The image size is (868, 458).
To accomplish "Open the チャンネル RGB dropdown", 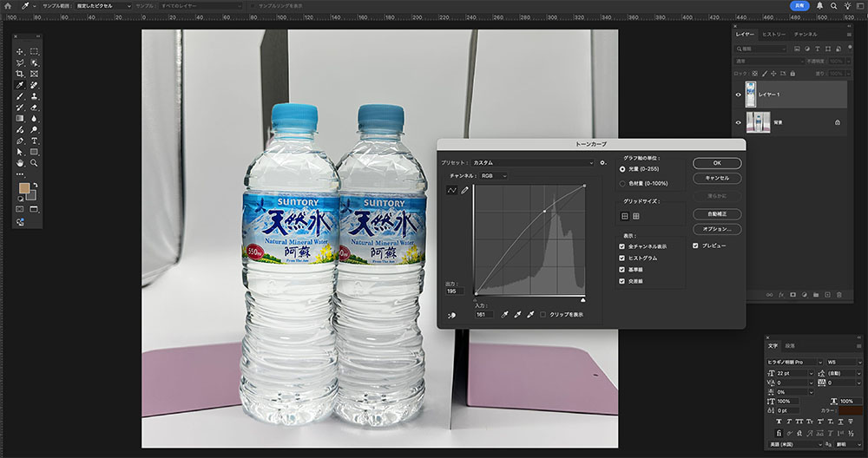I will point(493,176).
